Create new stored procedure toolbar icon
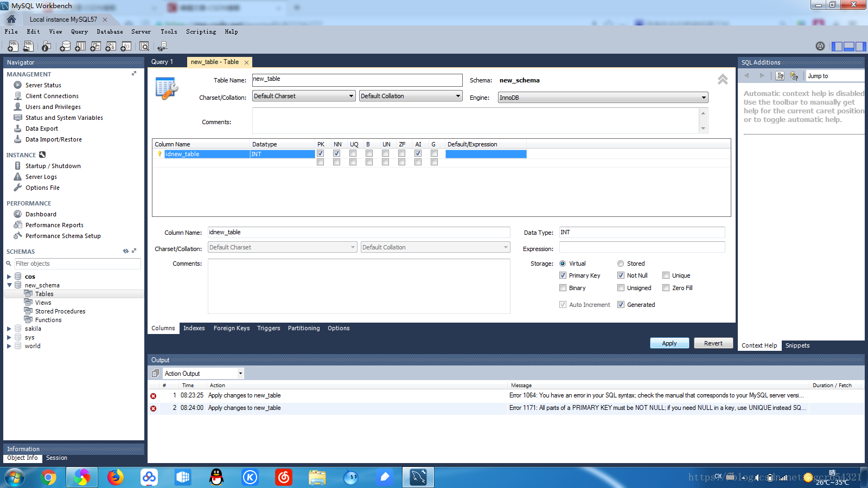This screenshot has width=868, height=488. point(111,47)
